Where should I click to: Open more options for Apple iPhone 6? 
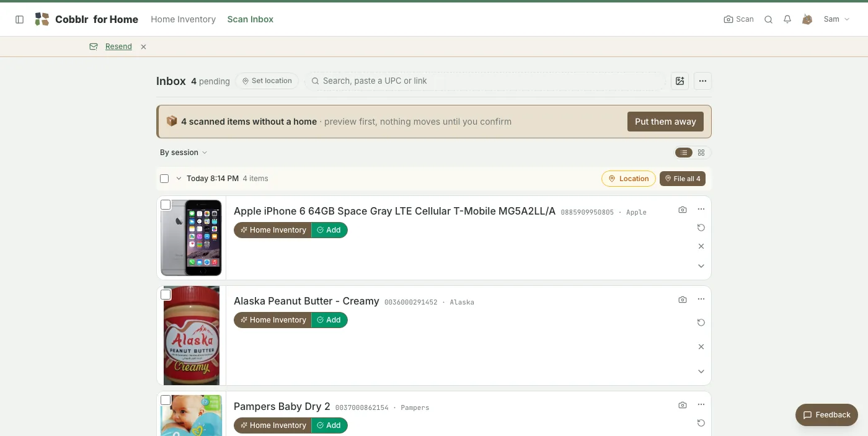point(701,210)
